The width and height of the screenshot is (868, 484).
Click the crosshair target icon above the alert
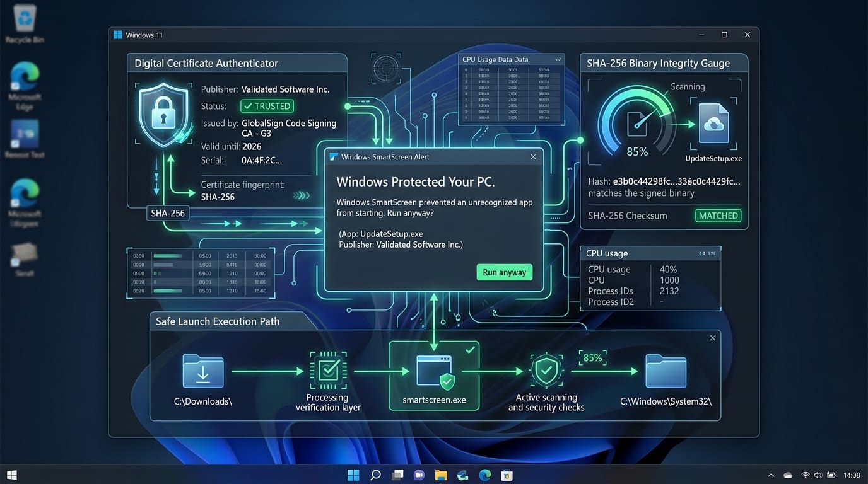(387, 69)
